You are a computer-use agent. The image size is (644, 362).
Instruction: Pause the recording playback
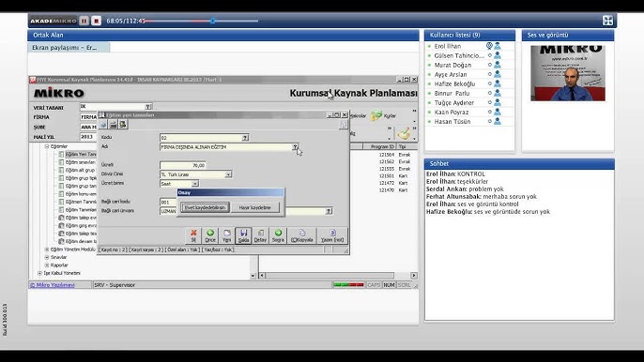point(84,21)
